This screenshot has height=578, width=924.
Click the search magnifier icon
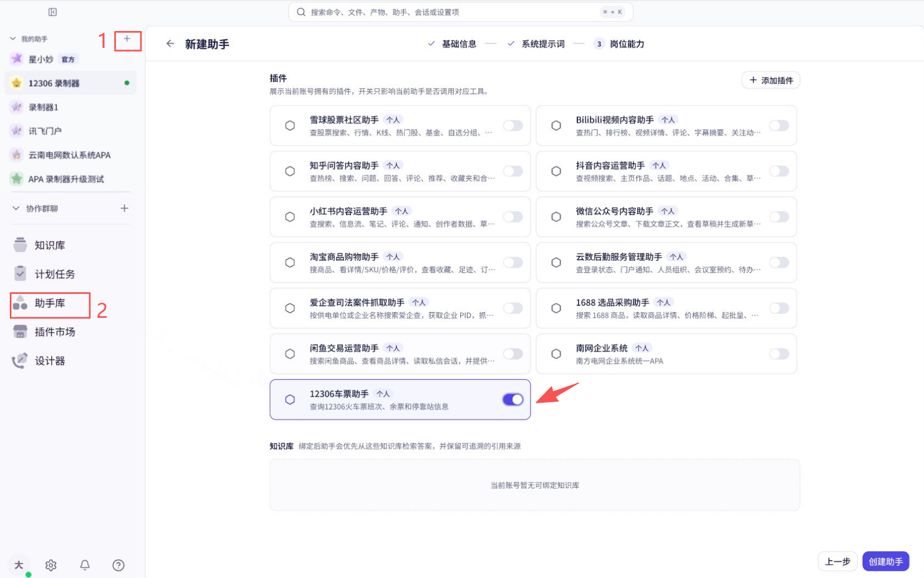tap(301, 12)
